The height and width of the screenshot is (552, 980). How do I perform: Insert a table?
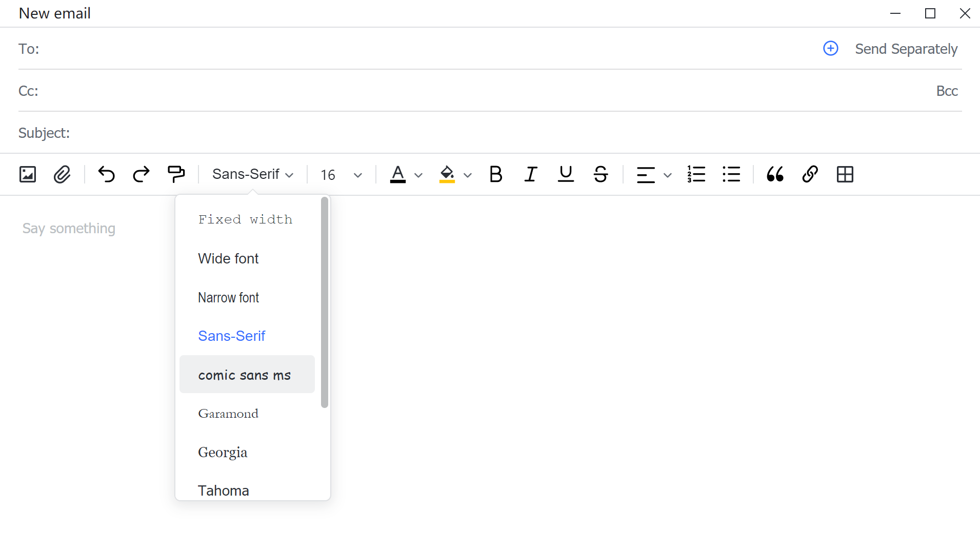coord(845,174)
